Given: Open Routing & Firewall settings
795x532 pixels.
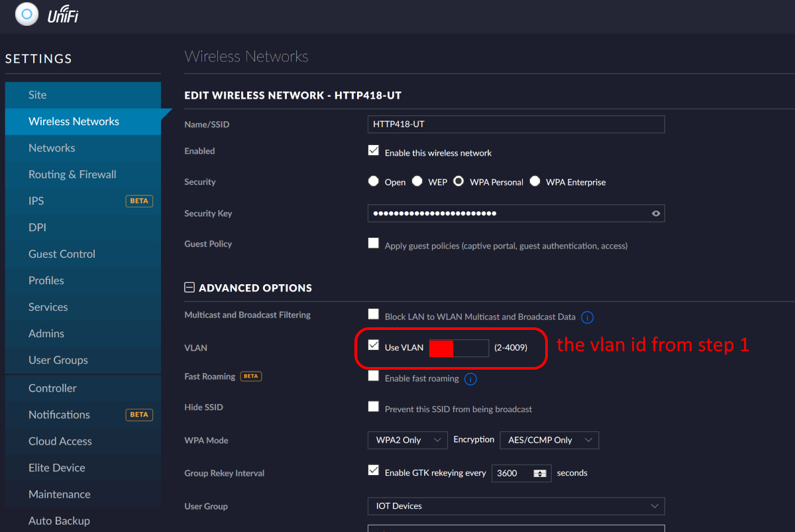Looking at the screenshot, I should click(72, 174).
